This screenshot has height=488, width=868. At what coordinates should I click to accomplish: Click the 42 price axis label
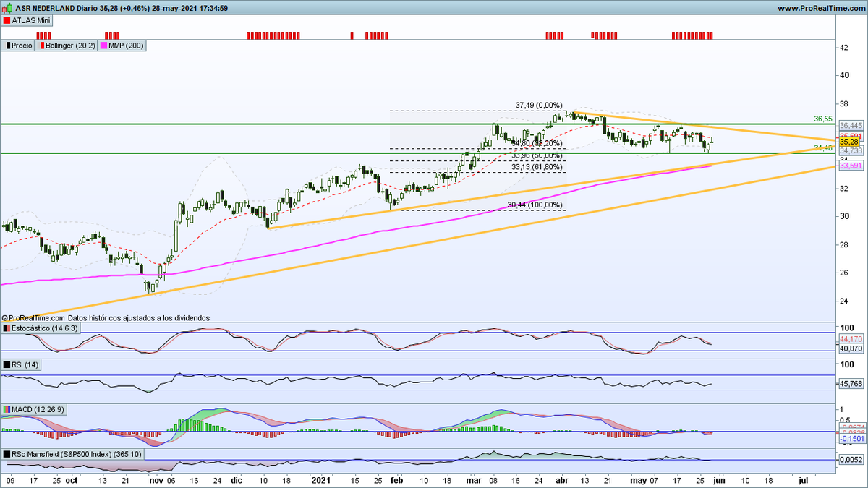[x=843, y=48]
